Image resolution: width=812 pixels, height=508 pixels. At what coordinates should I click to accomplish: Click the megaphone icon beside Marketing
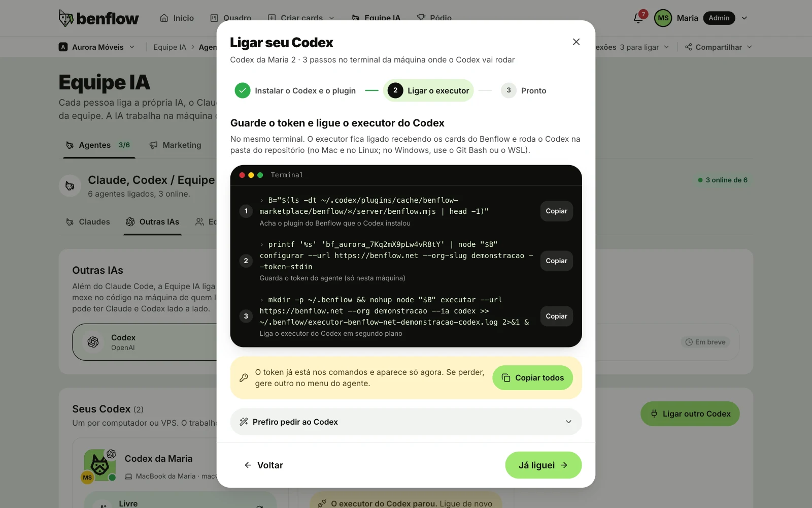pos(153,145)
